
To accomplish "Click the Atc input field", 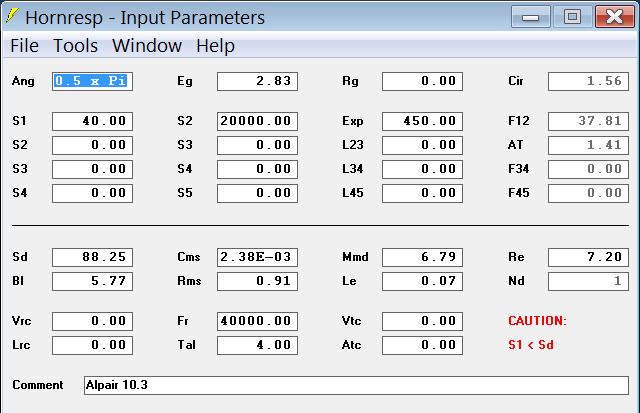I will point(422,345).
